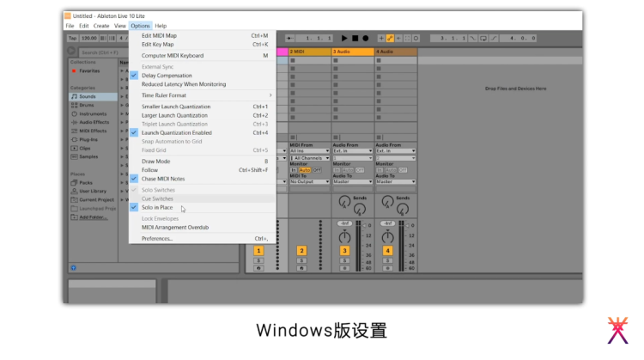Screen dimensions: 644x360
Task: Open track 2 All Channels dropdown
Action: click(x=310, y=158)
